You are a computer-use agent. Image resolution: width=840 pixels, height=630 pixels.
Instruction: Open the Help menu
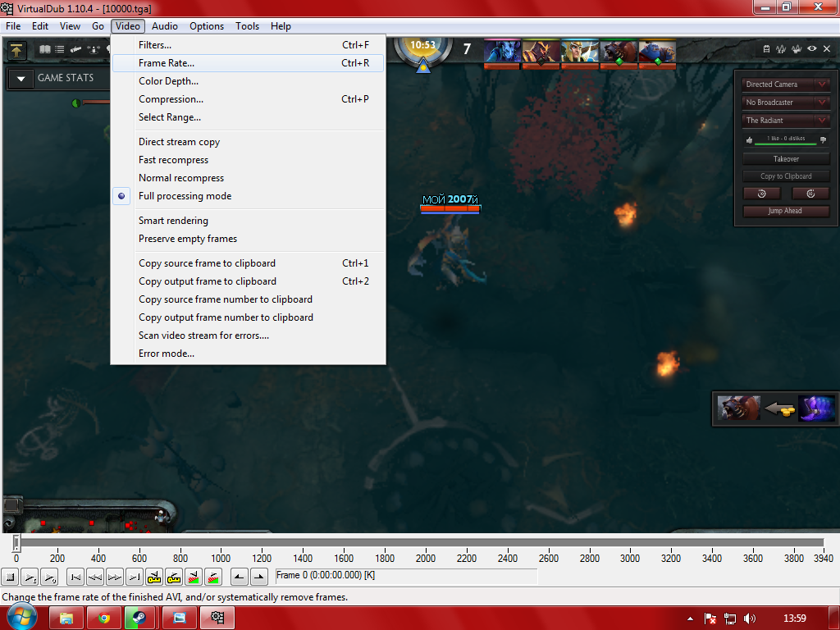tap(281, 26)
